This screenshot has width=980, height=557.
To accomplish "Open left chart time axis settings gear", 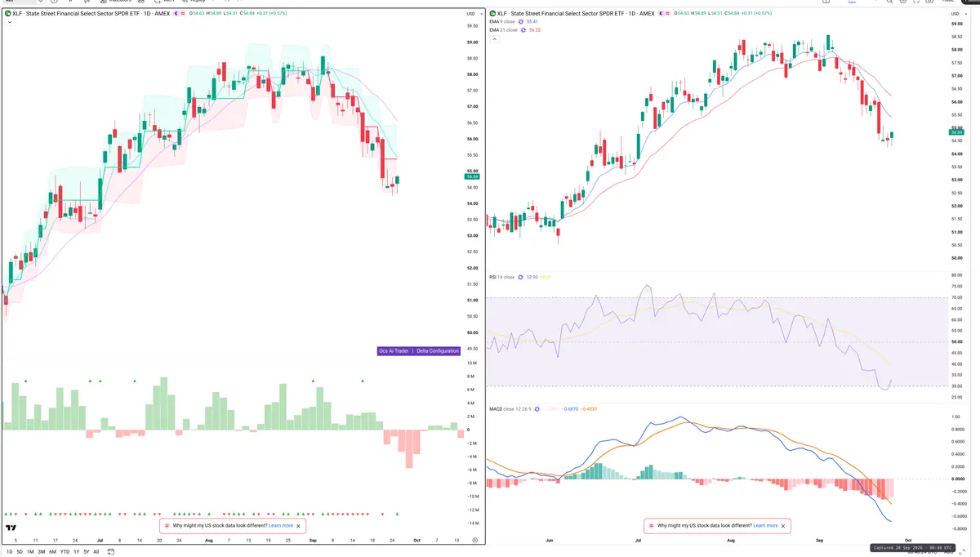I will [474, 541].
